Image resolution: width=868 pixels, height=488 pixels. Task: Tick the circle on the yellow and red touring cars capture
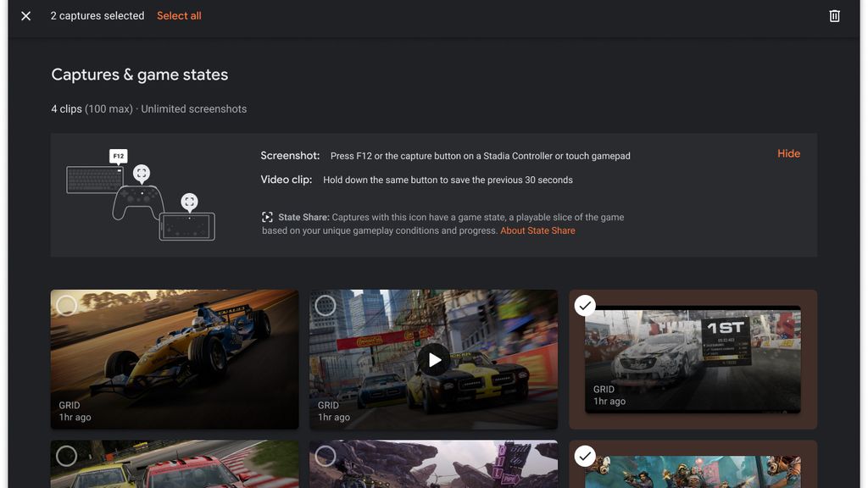[x=66, y=456]
